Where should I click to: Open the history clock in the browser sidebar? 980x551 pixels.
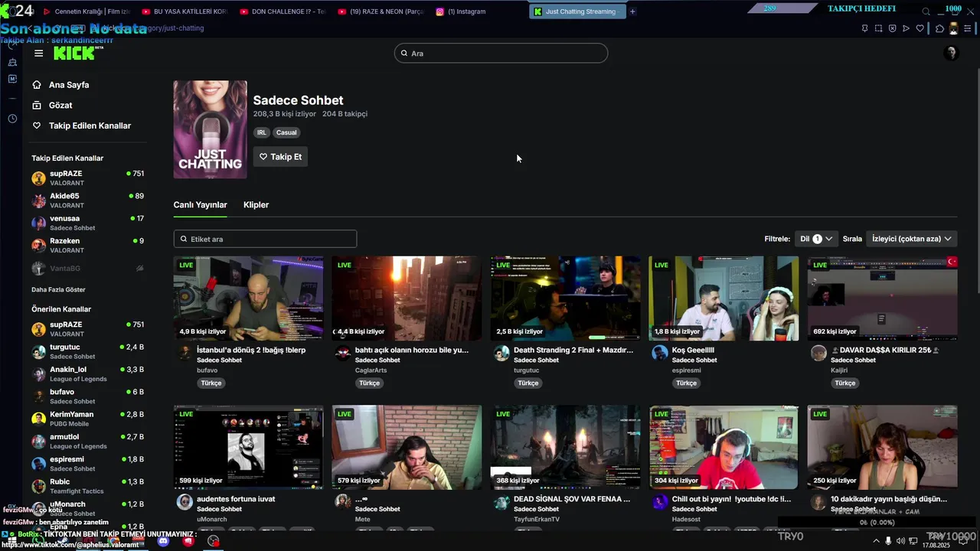(12, 119)
